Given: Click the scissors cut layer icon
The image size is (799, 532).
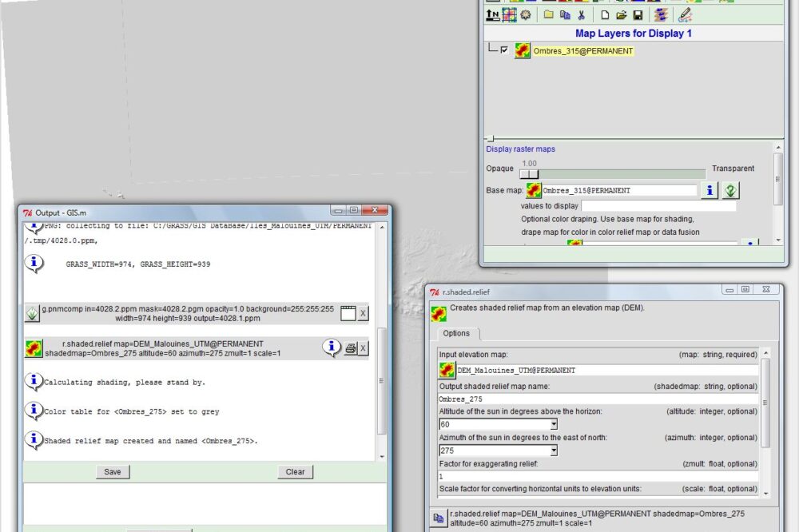Looking at the screenshot, I should [582, 15].
